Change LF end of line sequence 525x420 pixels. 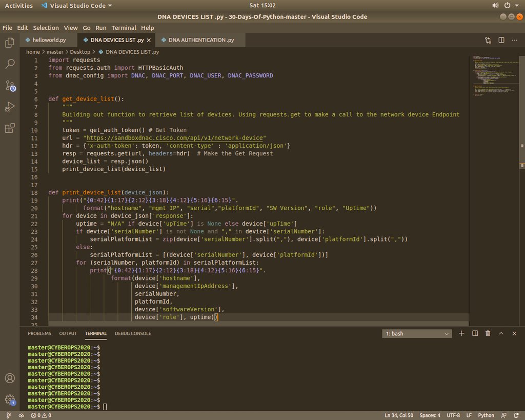coord(469,415)
